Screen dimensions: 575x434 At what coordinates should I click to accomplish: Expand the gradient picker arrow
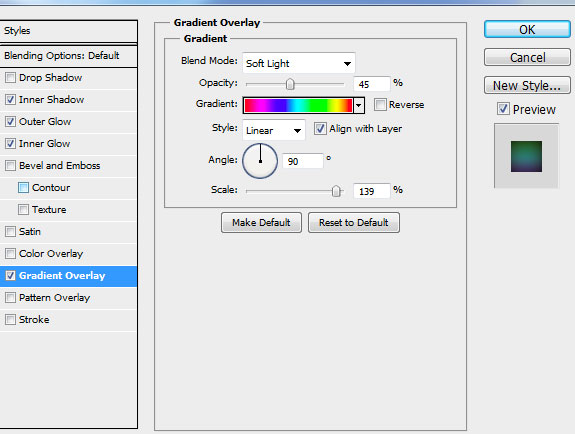click(x=359, y=106)
